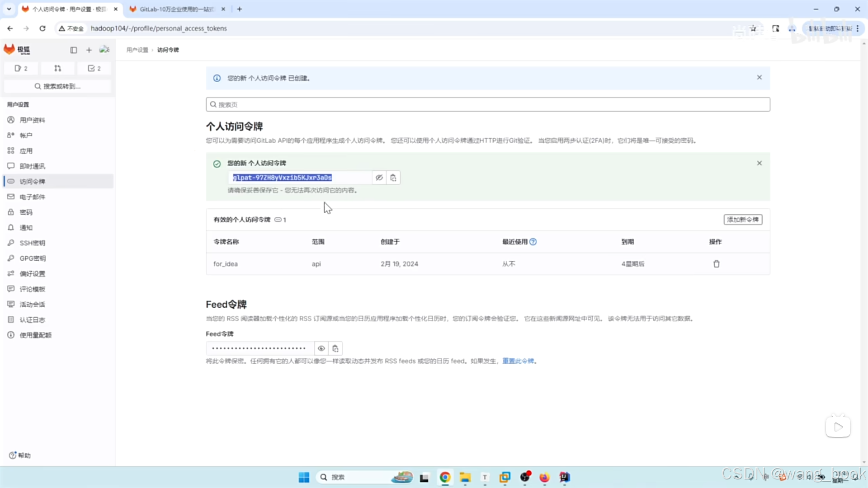Open 评论模板 settings page
This screenshot has height=488, width=868.
click(x=58, y=289)
